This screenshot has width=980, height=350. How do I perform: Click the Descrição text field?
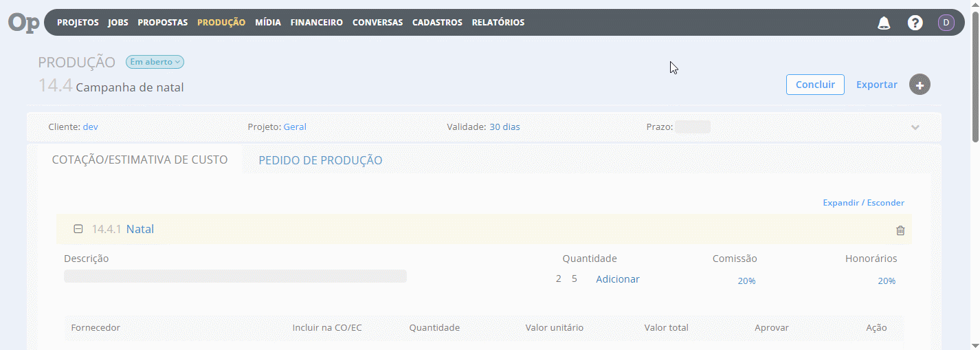[235, 276]
